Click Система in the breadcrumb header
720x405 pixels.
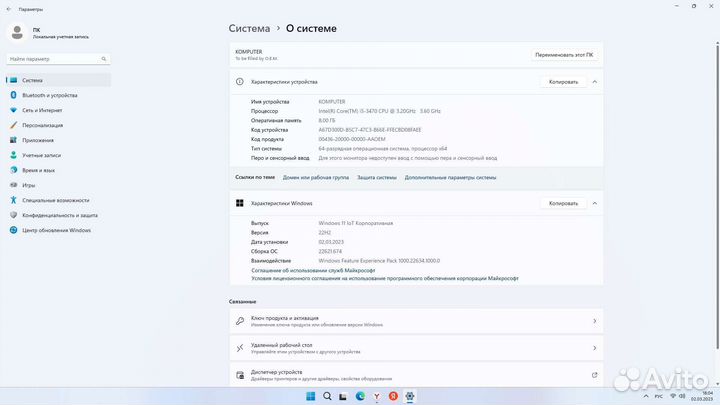click(249, 29)
